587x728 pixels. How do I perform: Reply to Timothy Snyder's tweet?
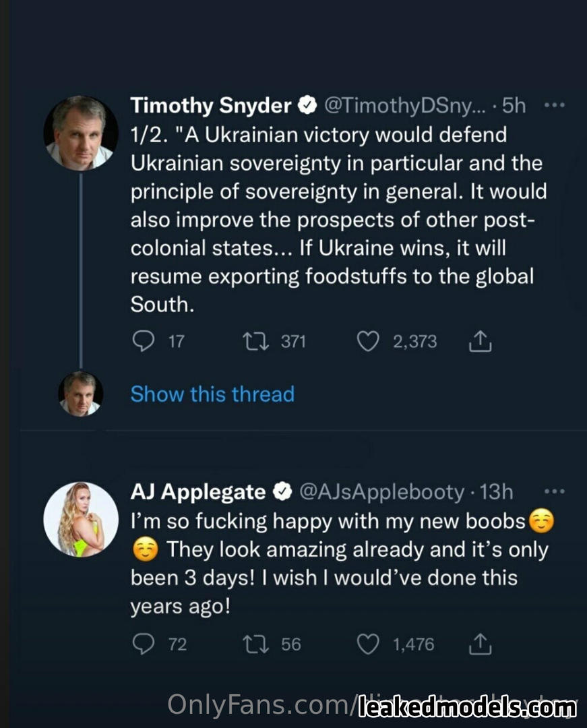click(143, 342)
